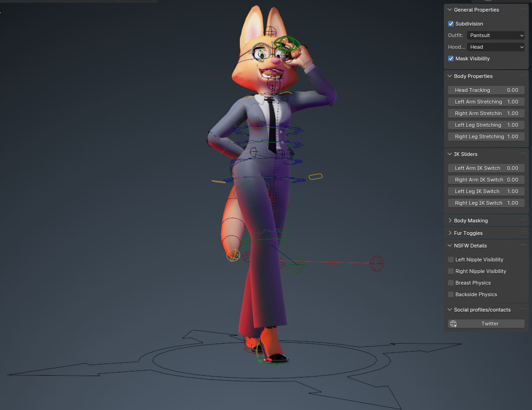Click the globe icon beside Twitter

(x=453, y=324)
